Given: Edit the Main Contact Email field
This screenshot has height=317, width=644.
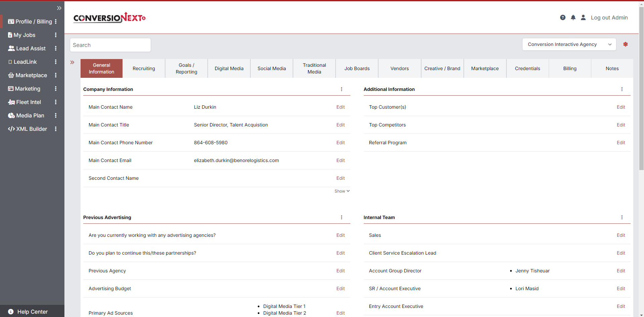Looking at the screenshot, I should (340, 160).
